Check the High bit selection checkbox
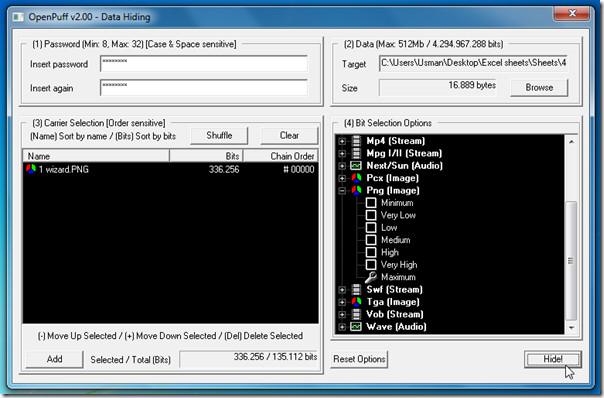Viewport: 604px width, 398px height. [x=371, y=252]
